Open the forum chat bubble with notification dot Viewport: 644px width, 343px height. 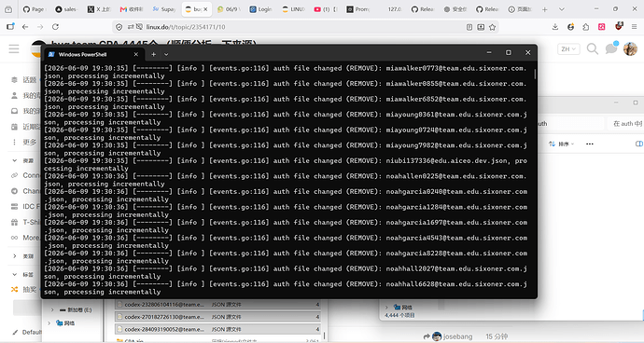(611, 48)
